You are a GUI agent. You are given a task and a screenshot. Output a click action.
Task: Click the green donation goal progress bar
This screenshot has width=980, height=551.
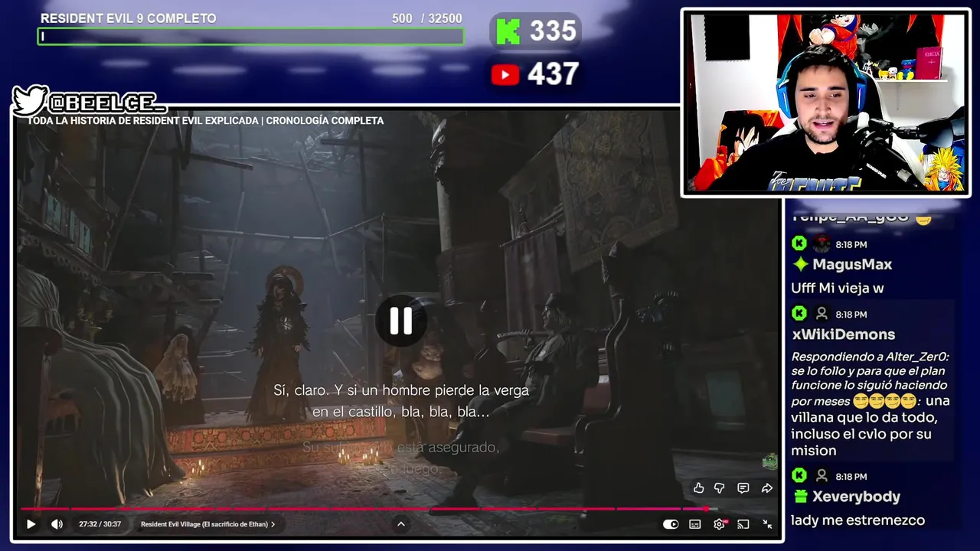coord(250,36)
